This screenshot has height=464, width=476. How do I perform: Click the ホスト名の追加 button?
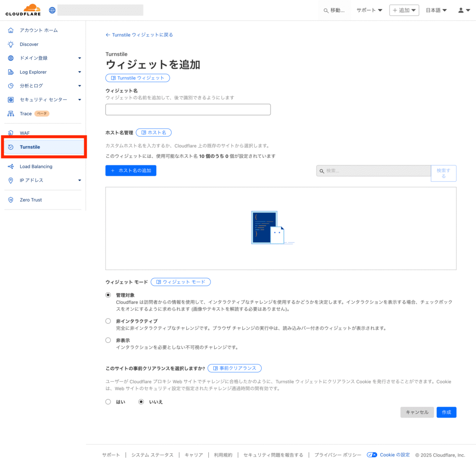131,170
